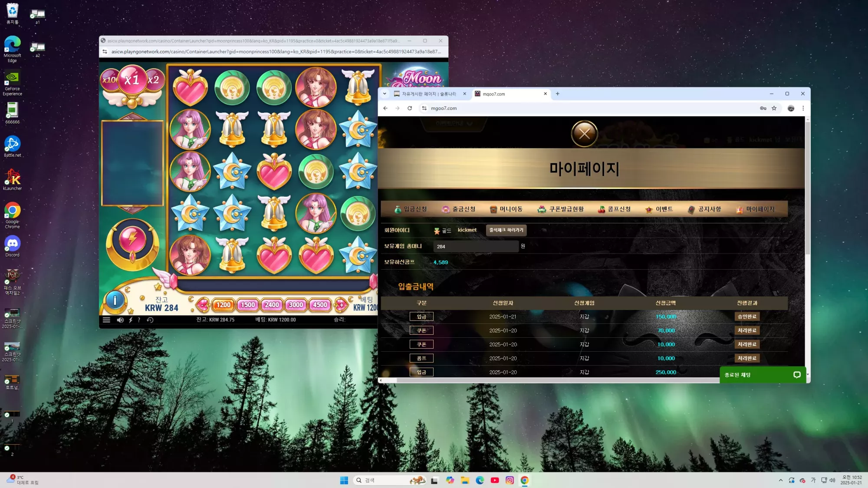Click the 출석체크 하러가기 attendance button

tap(506, 230)
